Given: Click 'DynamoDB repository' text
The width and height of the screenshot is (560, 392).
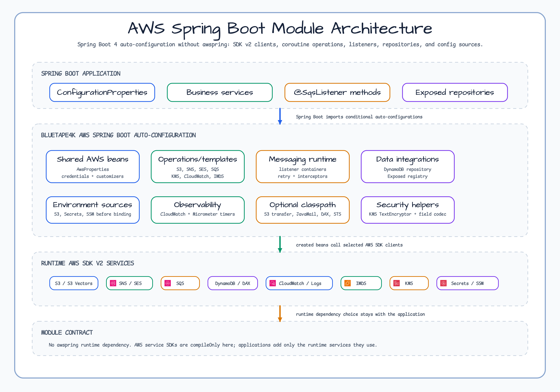Looking at the screenshot, I should (408, 169).
